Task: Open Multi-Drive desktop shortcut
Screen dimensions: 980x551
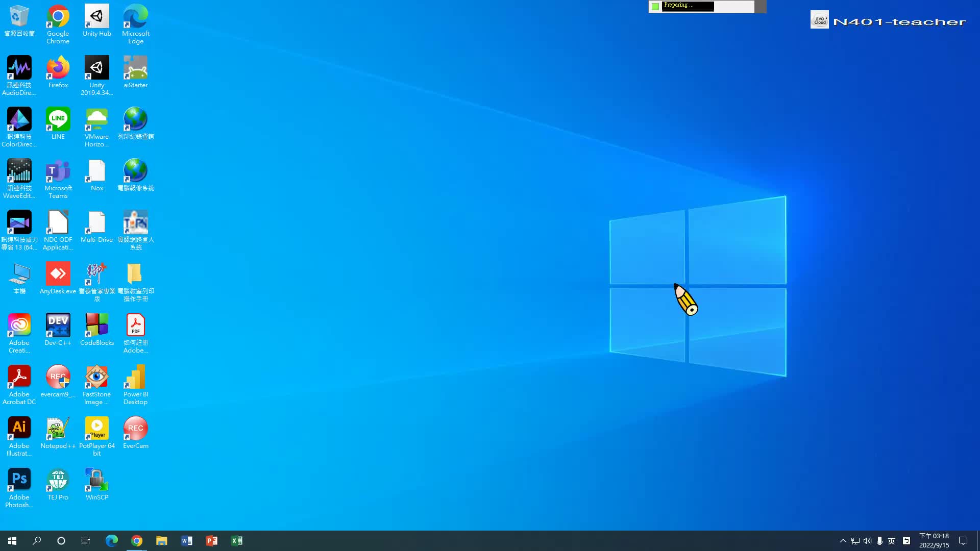Action: [97, 227]
